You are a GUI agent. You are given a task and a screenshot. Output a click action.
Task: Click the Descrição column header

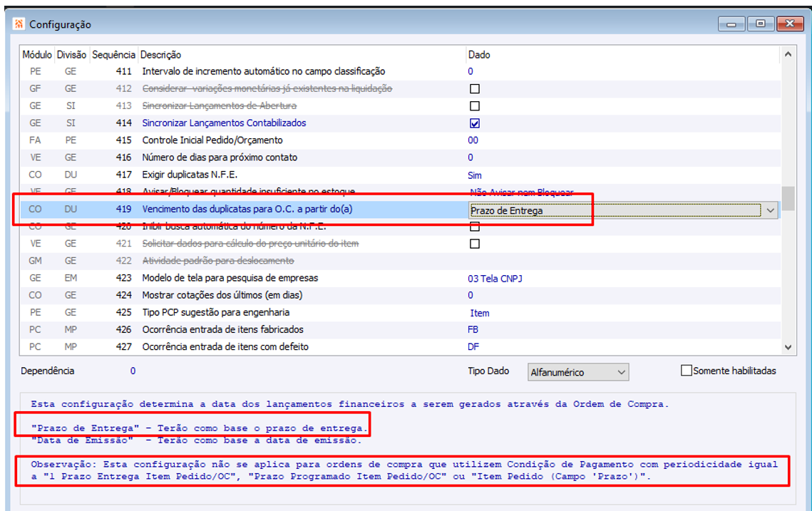tap(302, 54)
